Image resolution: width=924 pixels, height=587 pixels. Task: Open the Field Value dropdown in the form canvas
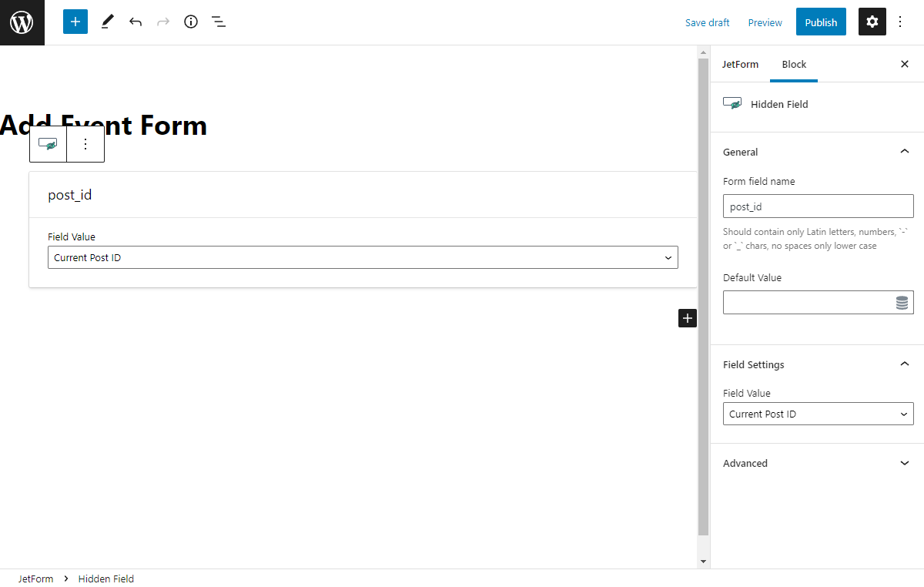click(362, 257)
